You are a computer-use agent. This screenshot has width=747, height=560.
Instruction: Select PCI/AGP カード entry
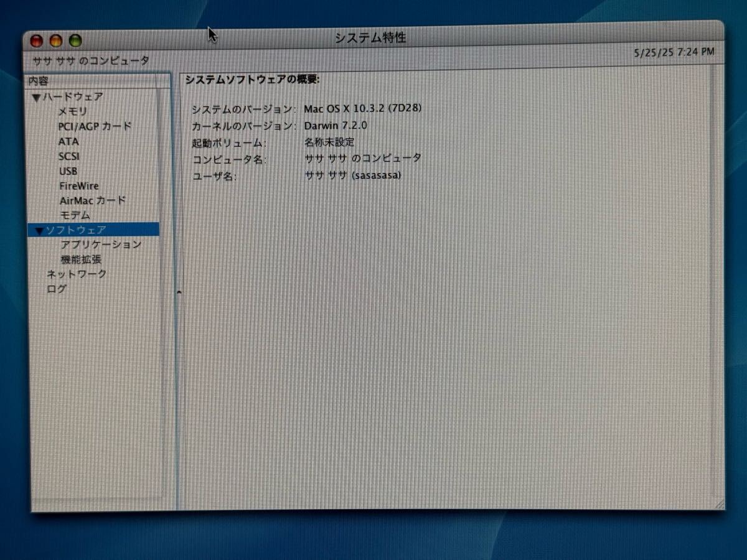[95, 126]
